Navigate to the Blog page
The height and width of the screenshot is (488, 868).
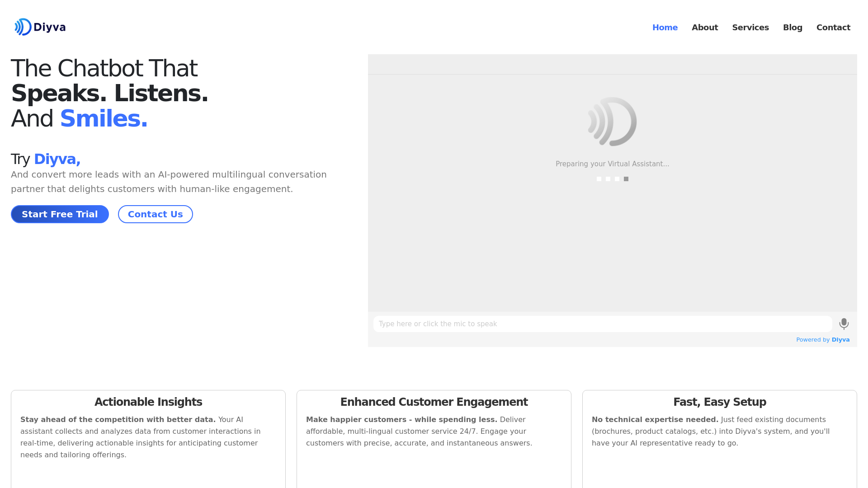(x=792, y=28)
